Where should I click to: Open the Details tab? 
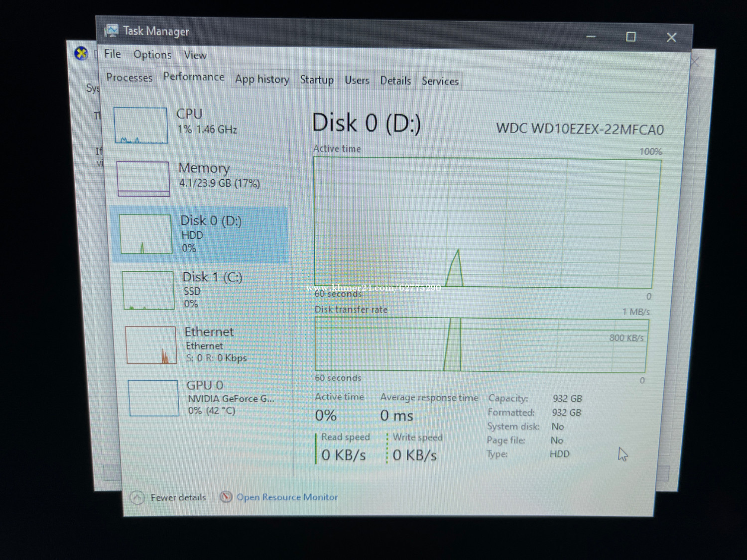point(395,81)
